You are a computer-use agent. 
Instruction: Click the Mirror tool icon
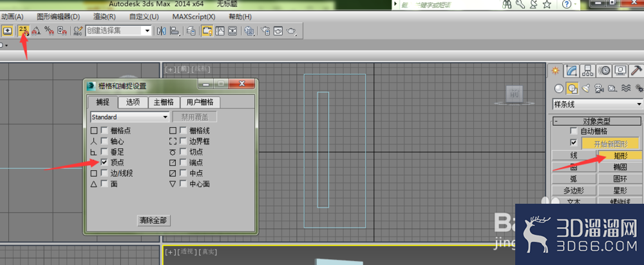[x=162, y=31]
